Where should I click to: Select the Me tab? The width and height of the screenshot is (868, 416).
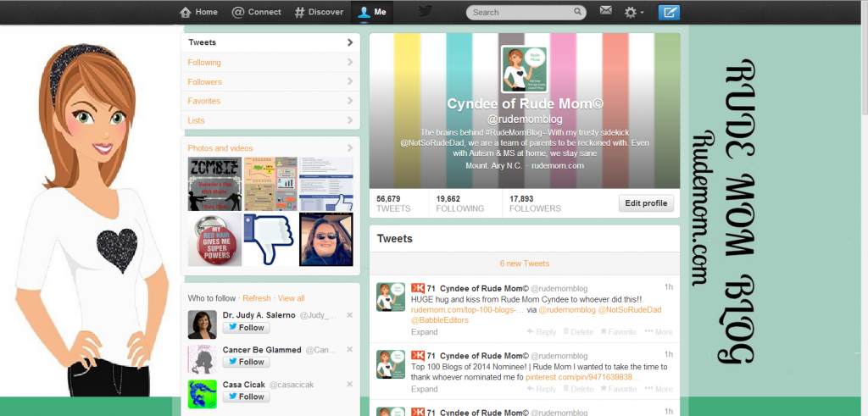372,12
